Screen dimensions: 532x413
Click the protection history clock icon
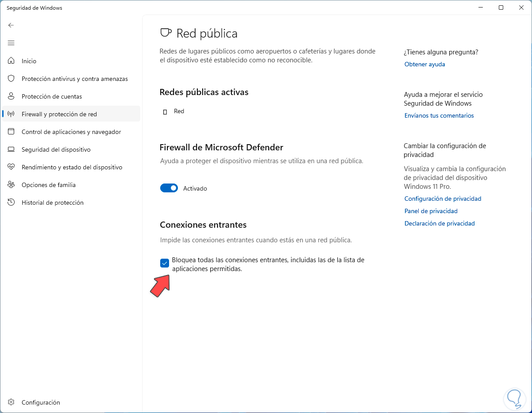click(12, 203)
